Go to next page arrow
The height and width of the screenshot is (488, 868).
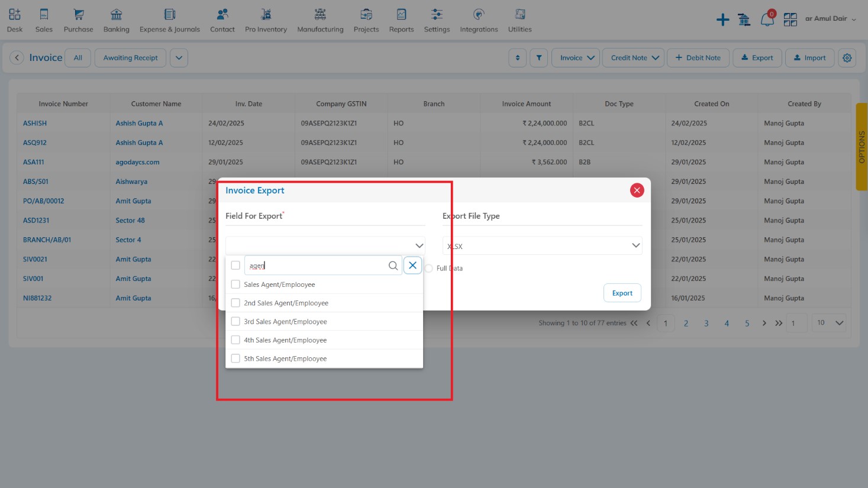(x=764, y=323)
